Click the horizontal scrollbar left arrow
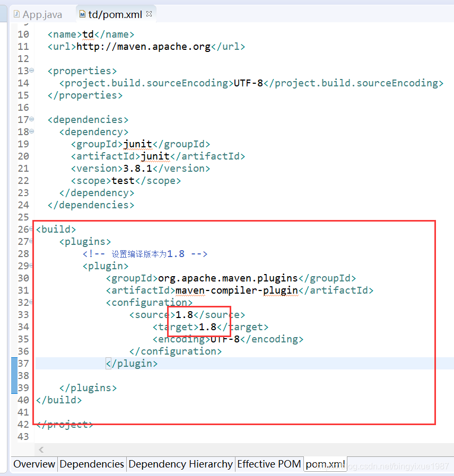The width and height of the screenshot is (454, 476). point(41,449)
